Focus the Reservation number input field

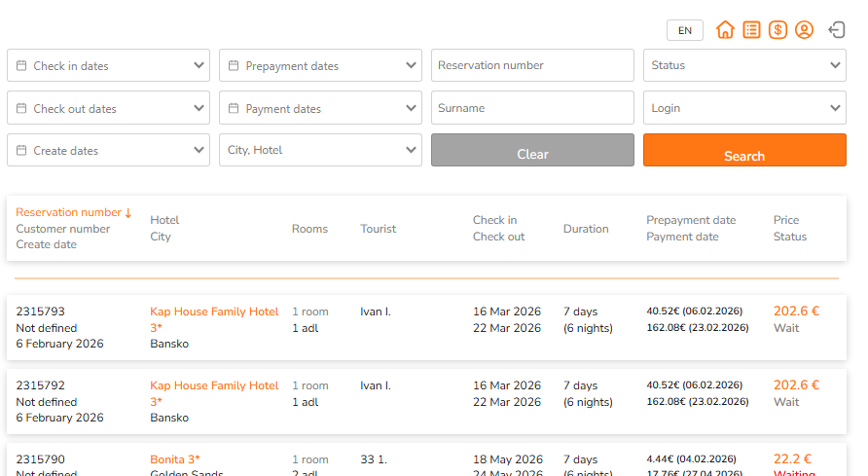click(x=532, y=65)
